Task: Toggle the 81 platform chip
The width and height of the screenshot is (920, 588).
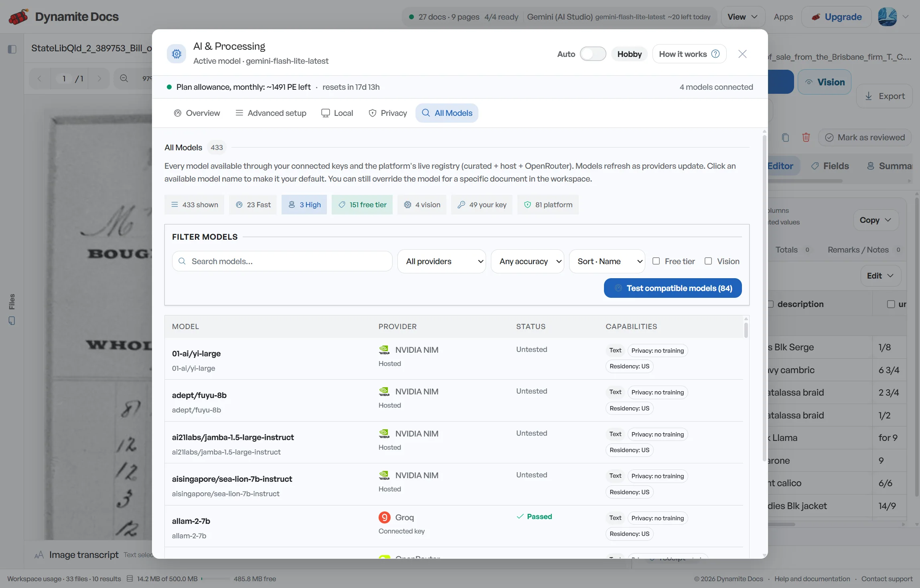Action: tap(548, 205)
